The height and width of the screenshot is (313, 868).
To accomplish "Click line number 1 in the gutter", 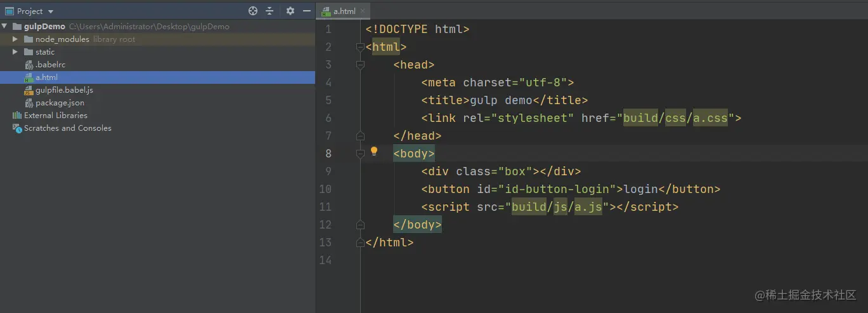I will 328,29.
